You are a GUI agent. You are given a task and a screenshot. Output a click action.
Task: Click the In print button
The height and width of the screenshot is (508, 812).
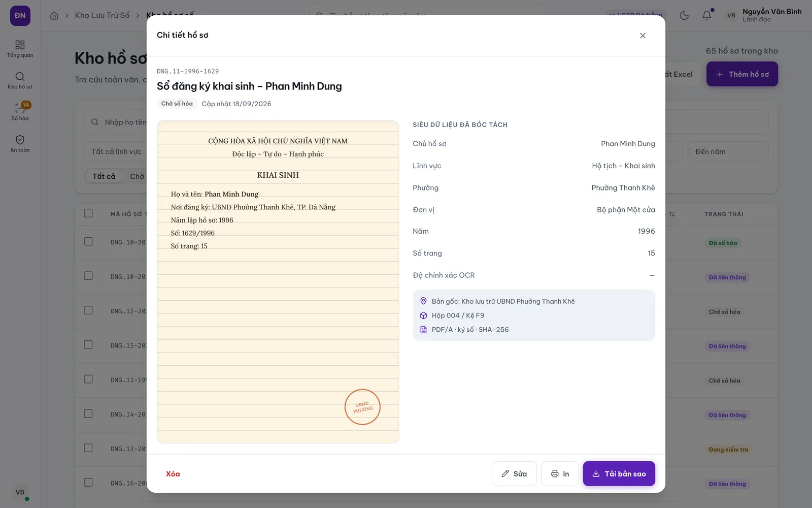tap(560, 473)
